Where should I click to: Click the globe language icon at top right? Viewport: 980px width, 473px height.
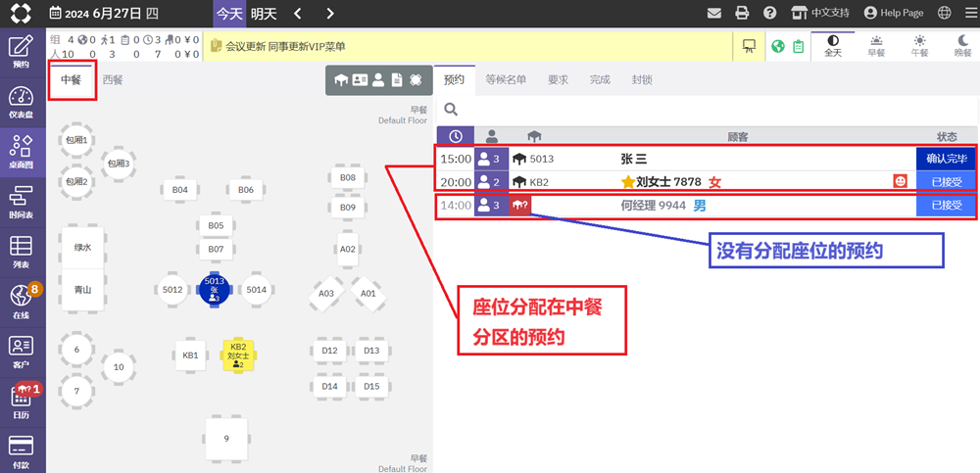click(x=945, y=13)
